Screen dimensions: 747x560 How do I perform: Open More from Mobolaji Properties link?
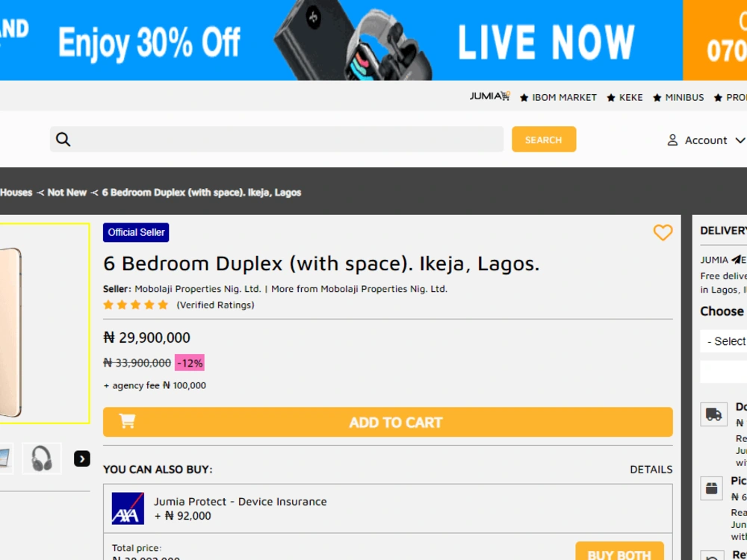pyautogui.click(x=359, y=289)
